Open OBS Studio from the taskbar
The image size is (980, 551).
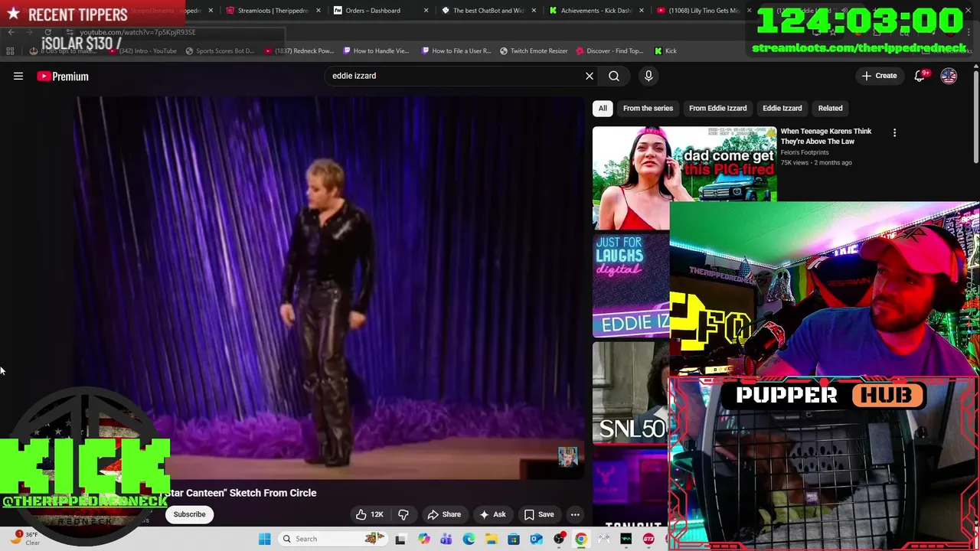(559, 539)
